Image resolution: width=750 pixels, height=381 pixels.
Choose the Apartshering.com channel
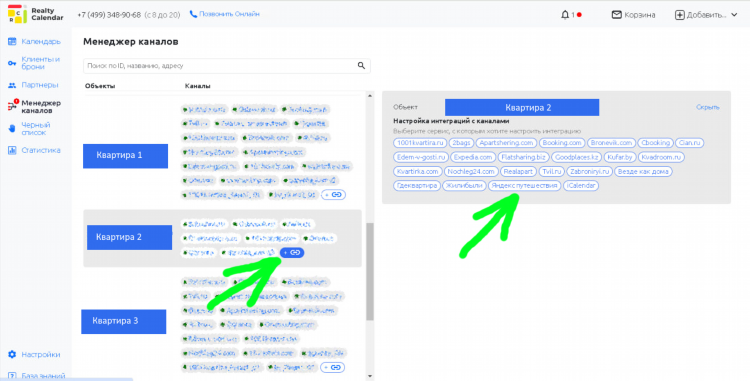click(506, 142)
